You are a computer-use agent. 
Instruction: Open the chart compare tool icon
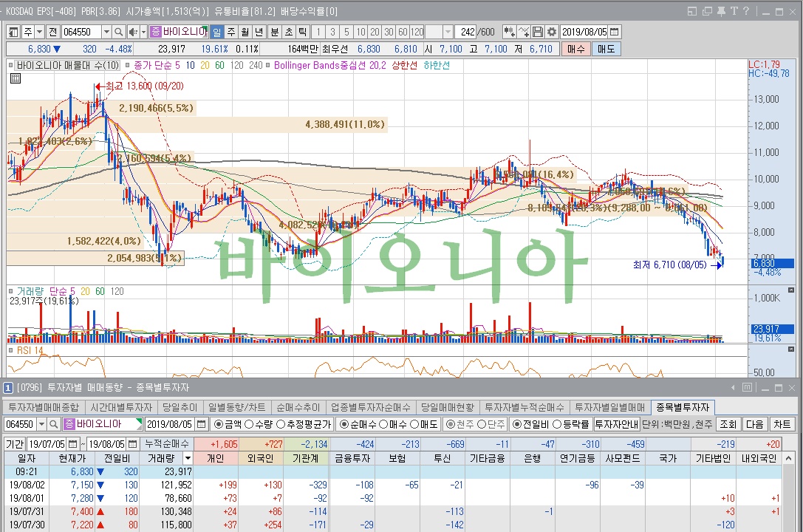(510, 32)
